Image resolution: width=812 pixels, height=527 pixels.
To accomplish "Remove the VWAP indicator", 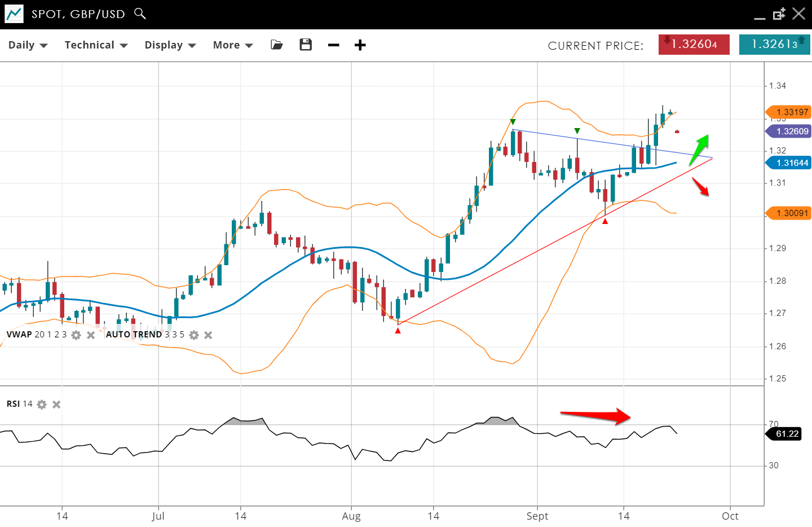I will point(91,335).
